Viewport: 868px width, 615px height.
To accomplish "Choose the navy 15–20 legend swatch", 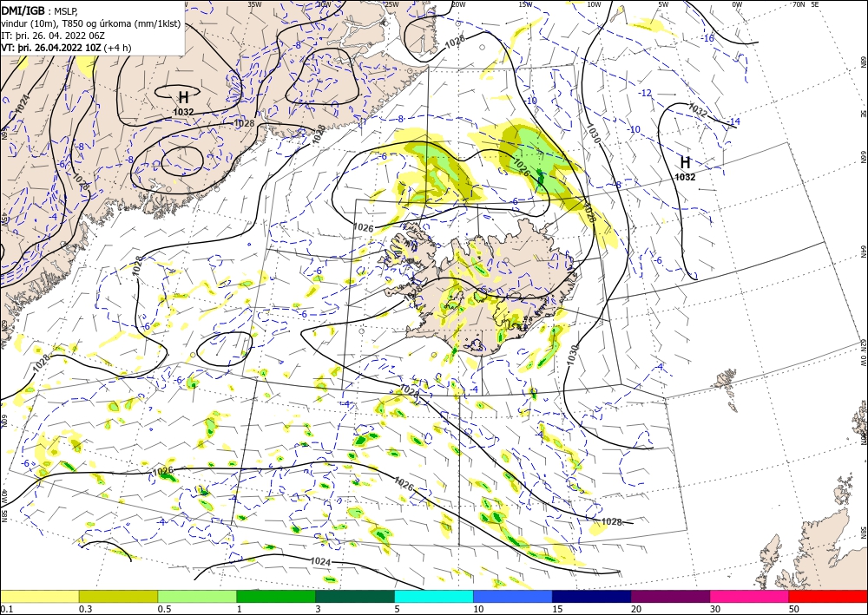I will click(x=592, y=596).
